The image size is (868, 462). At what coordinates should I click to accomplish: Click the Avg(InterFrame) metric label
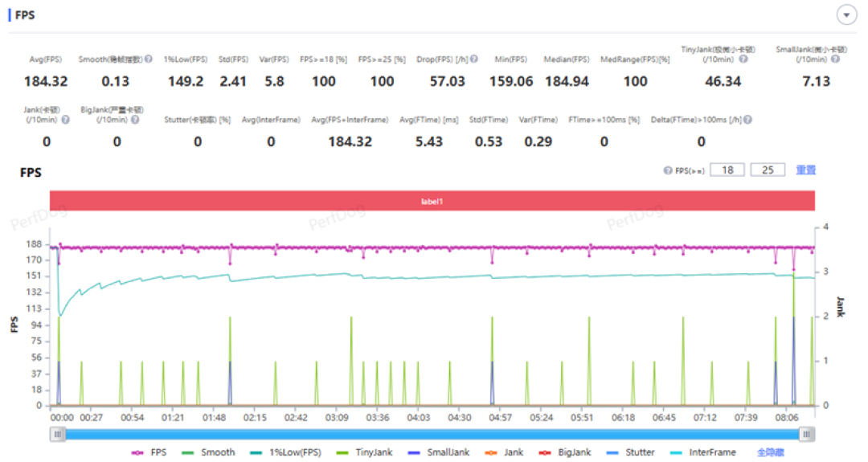[x=271, y=120]
